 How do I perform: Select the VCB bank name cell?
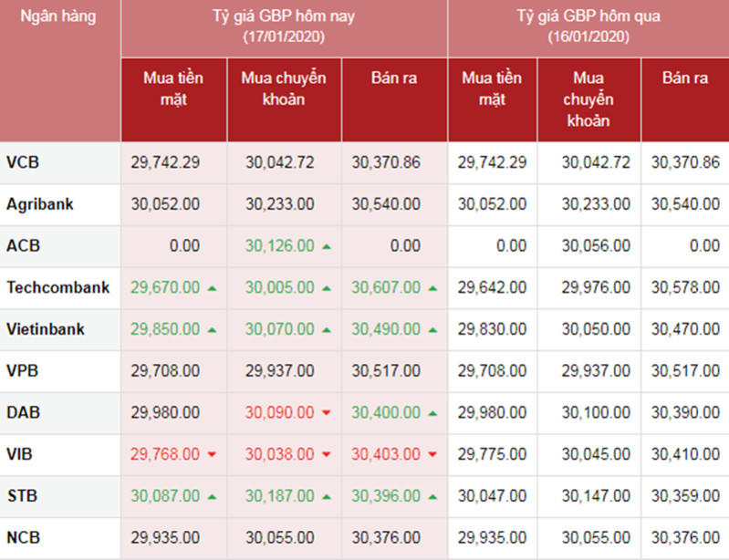pos(24,162)
